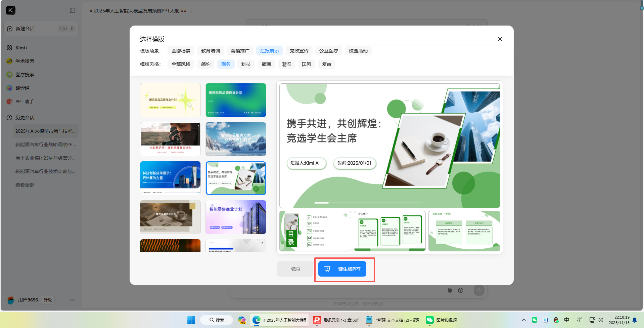Screen dimensions: 644x328
Task: Open the 医疗搜索 tool
Action: (x=25, y=74)
